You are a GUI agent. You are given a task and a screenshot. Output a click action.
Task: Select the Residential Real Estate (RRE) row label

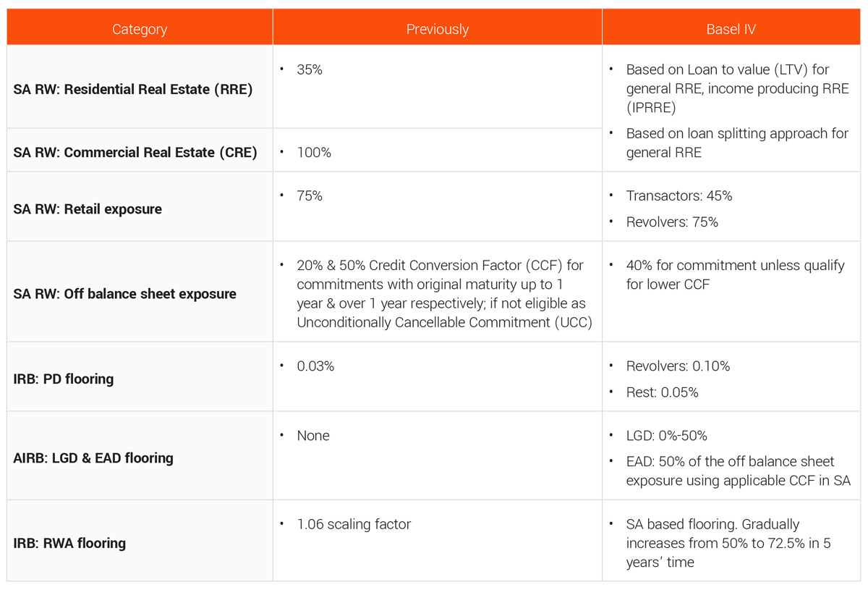(x=133, y=90)
